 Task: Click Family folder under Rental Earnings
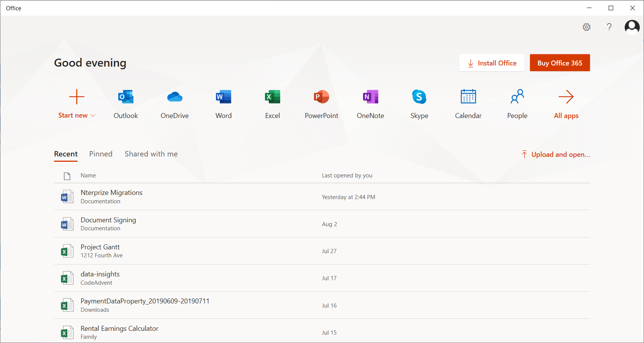[89, 337]
